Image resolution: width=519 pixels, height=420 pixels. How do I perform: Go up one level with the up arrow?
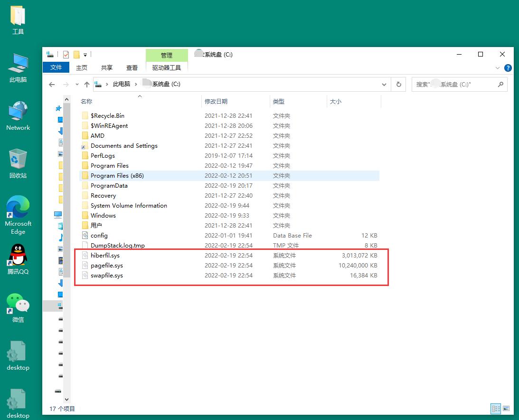pos(87,84)
